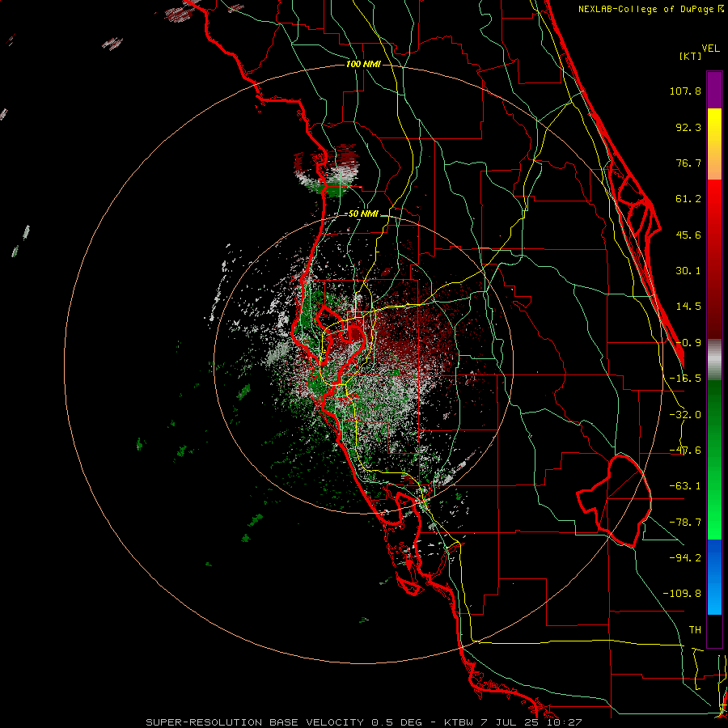Click the -63.1 value on the velocity scale
Viewport: 728px width, 728px height.
(x=685, y=486)
